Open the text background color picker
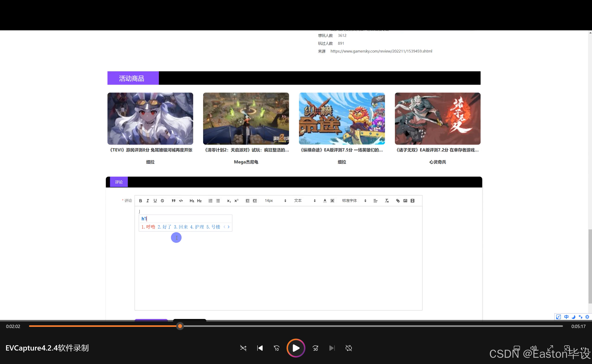 (332, 201)
